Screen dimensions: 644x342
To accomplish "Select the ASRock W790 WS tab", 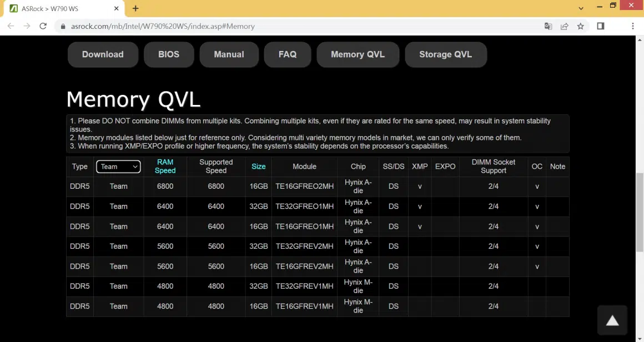I will pos(64,9).
